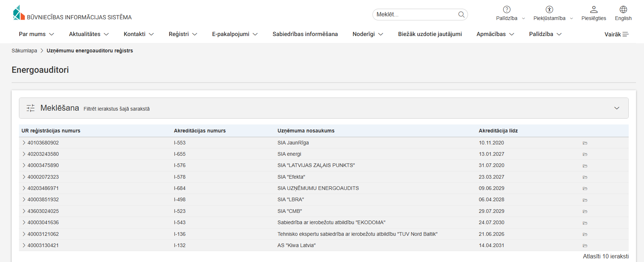Expand row 40203486971 details
The width and height of the screenshot is (644, 262).
coord(24,188)
